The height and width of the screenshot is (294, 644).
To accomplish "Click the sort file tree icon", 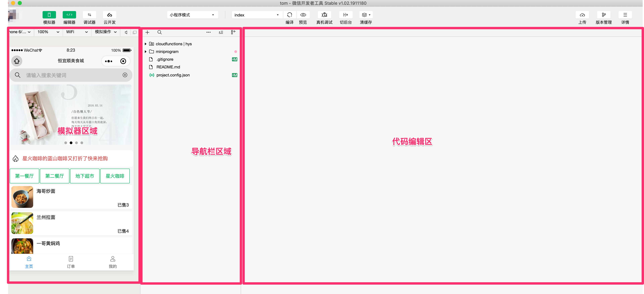I will click(221, 32).
